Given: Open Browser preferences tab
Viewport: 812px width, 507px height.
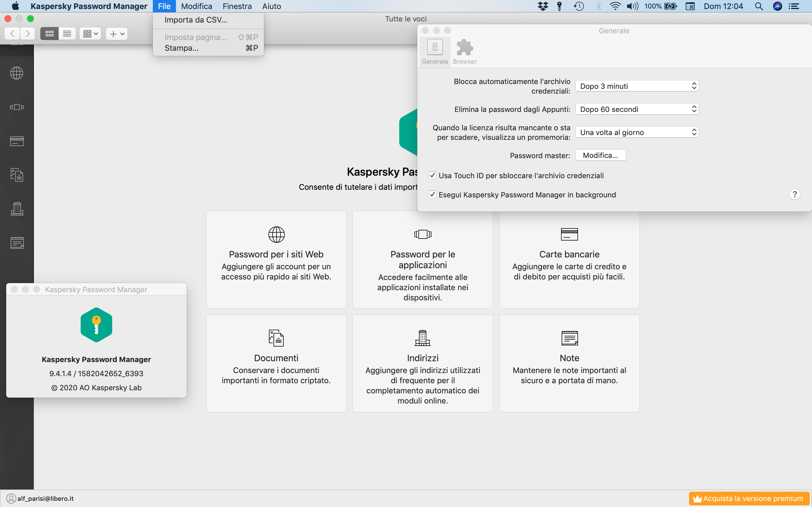Looking at the screenshot, I should point(464,52).
